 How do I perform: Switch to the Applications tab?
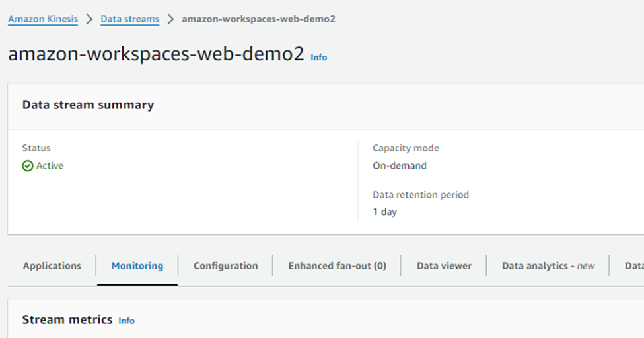coord(52,266)
